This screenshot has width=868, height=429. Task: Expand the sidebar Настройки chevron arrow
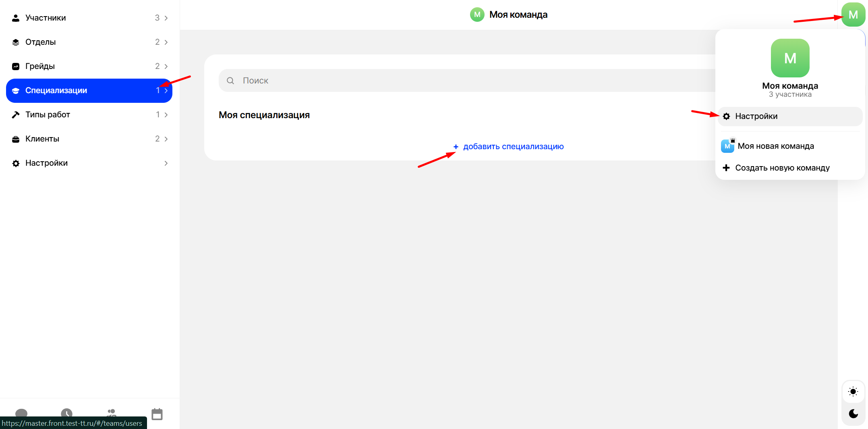pyautogui.click(x=166, y=163)
